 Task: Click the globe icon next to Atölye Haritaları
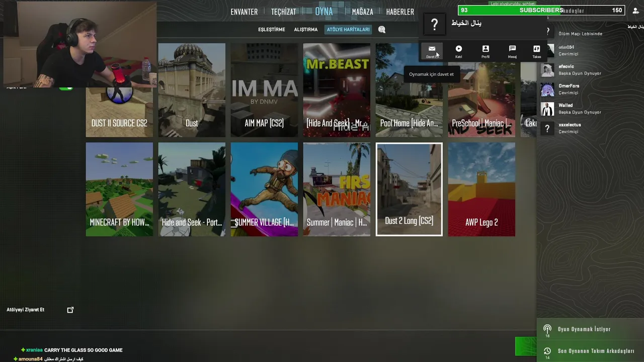point(382,30)
